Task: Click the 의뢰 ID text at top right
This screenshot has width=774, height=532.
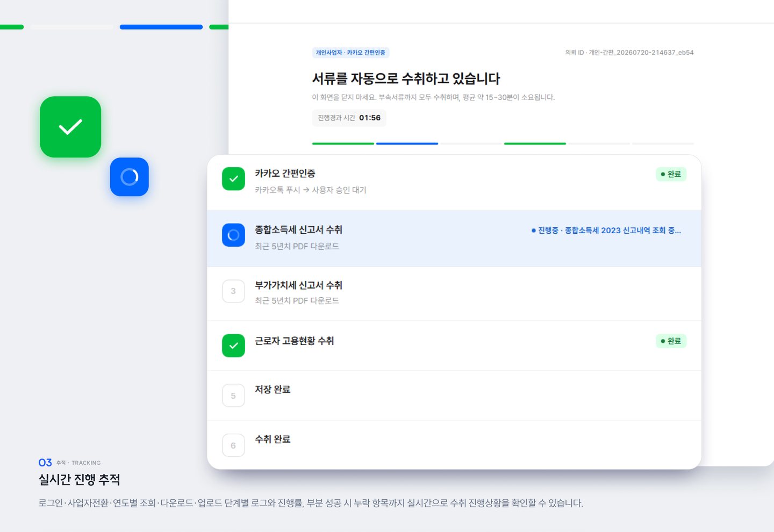Action: coord(629,53)
